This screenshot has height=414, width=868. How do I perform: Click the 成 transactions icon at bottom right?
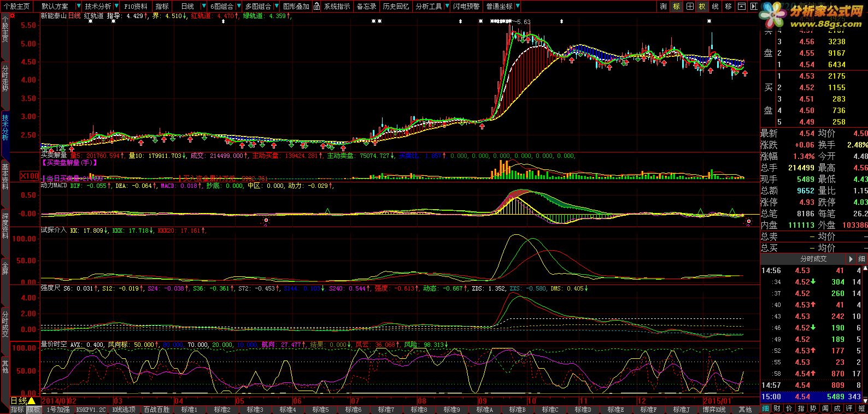837,409
